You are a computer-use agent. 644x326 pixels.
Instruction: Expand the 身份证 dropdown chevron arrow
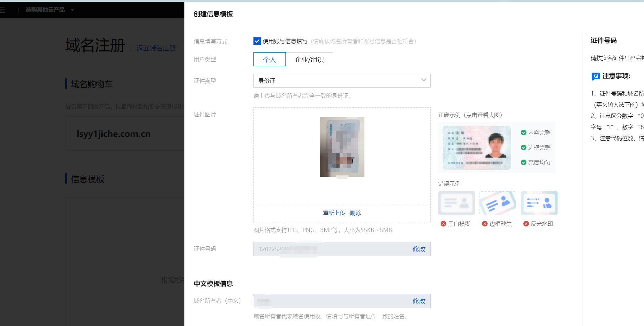tap(424, 80)
